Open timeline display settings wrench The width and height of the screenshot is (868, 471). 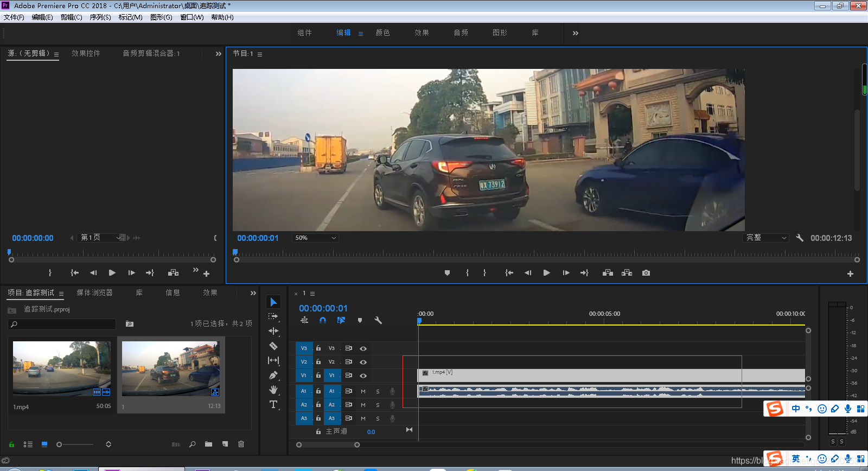378,320
